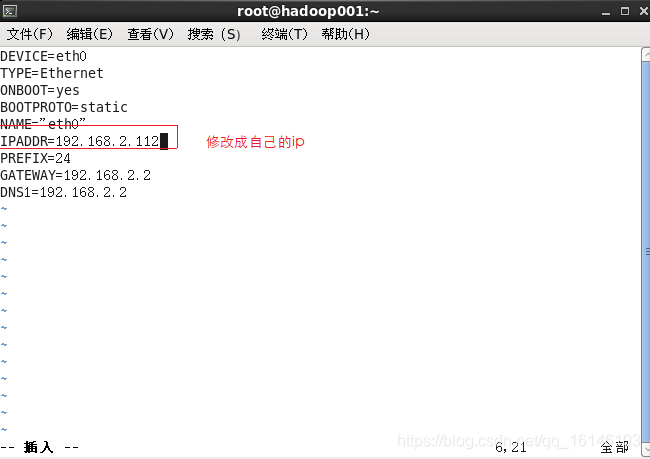Minimize the terminal window
The image size is (650, 459).
point(606,12)
